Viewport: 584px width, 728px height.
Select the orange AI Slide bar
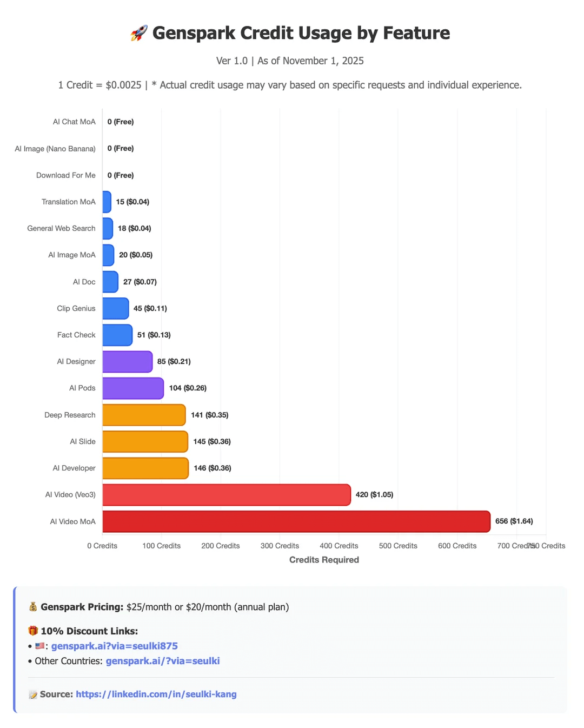click(145, 441)
